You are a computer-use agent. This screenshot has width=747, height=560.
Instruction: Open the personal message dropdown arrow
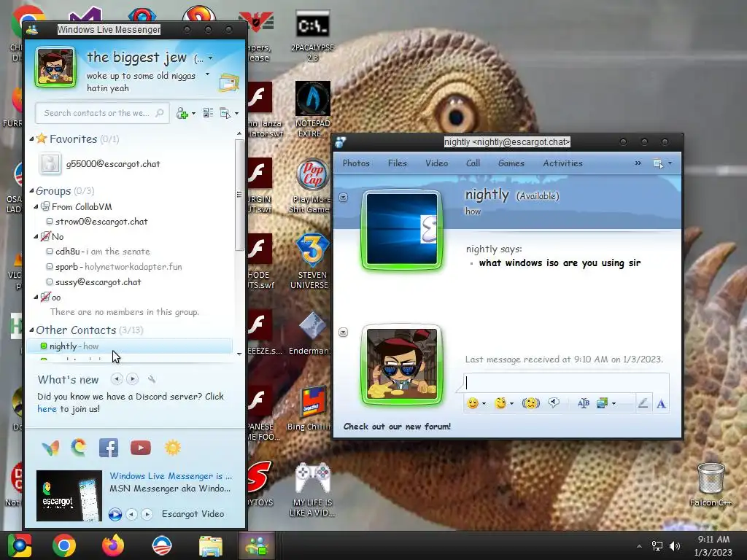207,74
